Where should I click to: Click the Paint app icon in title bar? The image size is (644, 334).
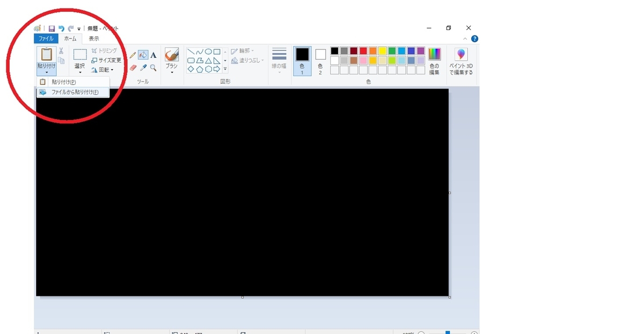pos(38,28)
